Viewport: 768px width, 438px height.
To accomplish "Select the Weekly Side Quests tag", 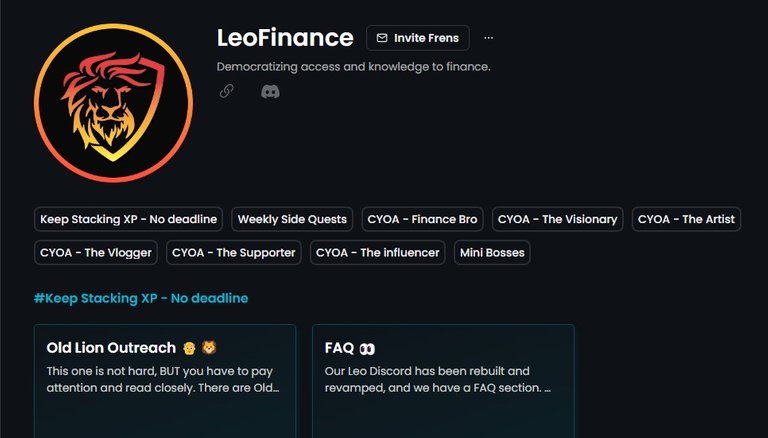I will point(292,219).
